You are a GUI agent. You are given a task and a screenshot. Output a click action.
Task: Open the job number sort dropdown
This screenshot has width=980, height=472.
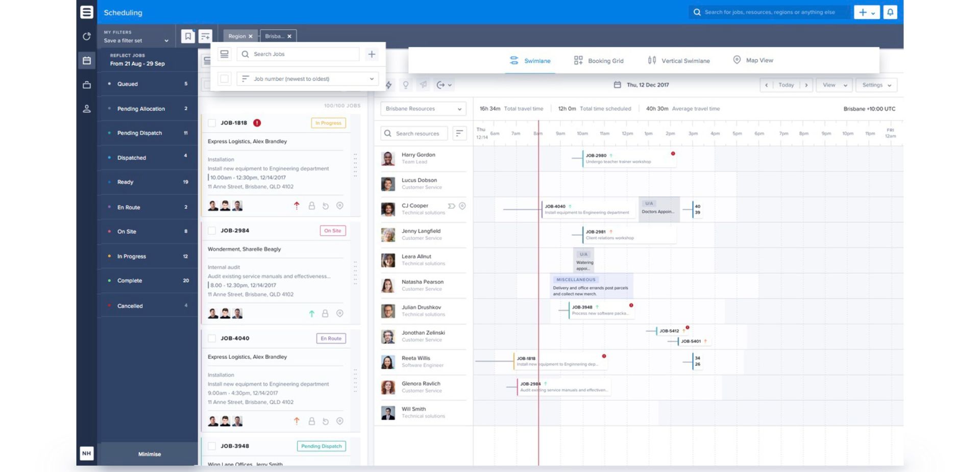pos(308,79)
